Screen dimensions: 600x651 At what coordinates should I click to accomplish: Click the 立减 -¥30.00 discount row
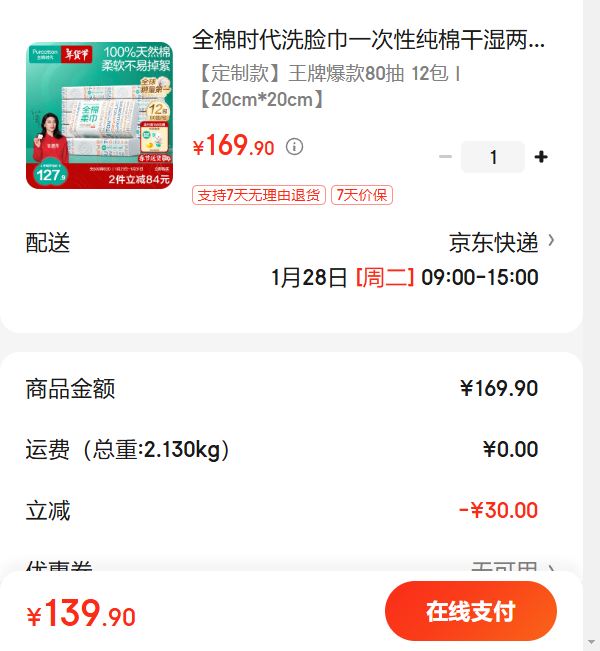(282, 510)
